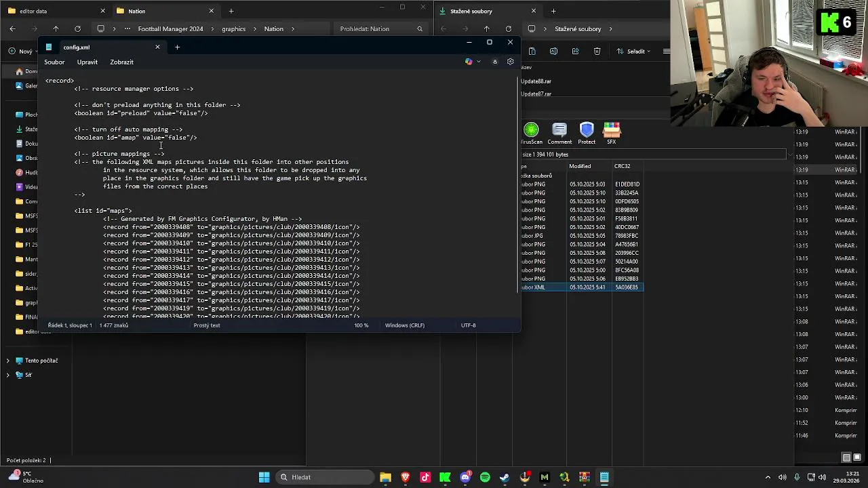Click the delete trash icon in Downloads toolbar

(597, 51)
